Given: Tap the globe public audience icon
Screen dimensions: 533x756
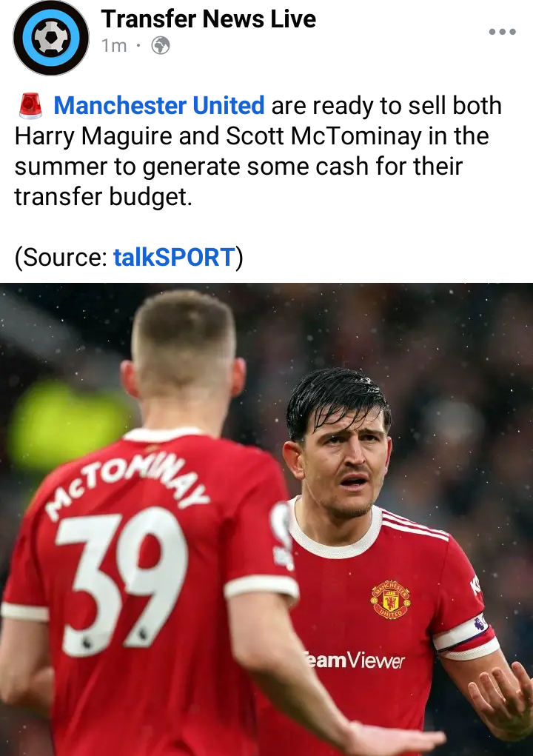Looking at the screenshot, I should pyautogui.click(x=161, y=46).
